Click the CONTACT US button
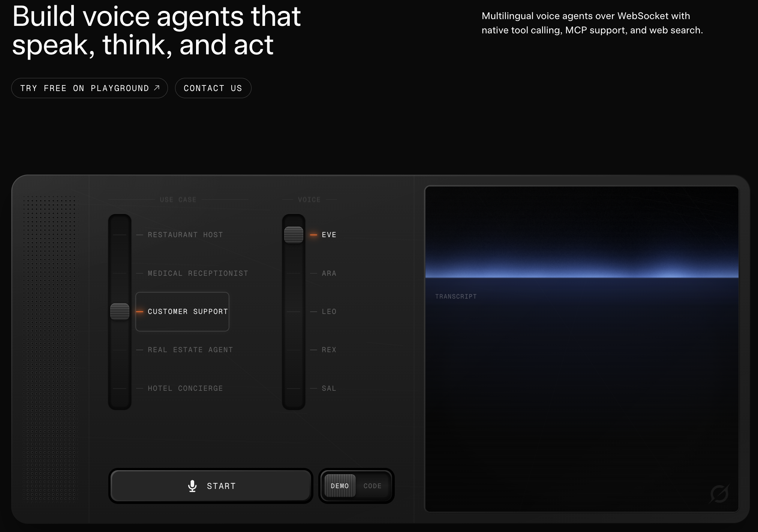This screenshot has width=758, height=532. point(213,88)
